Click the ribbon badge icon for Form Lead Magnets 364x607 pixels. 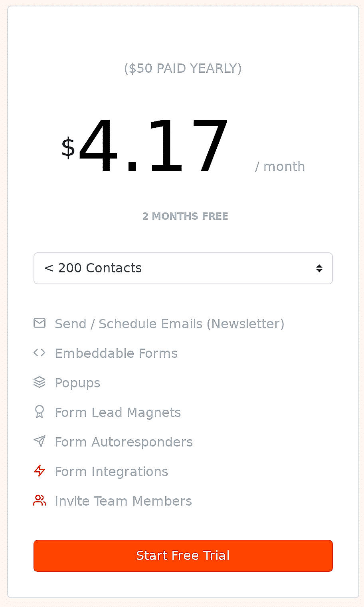(x=40, y=412)
